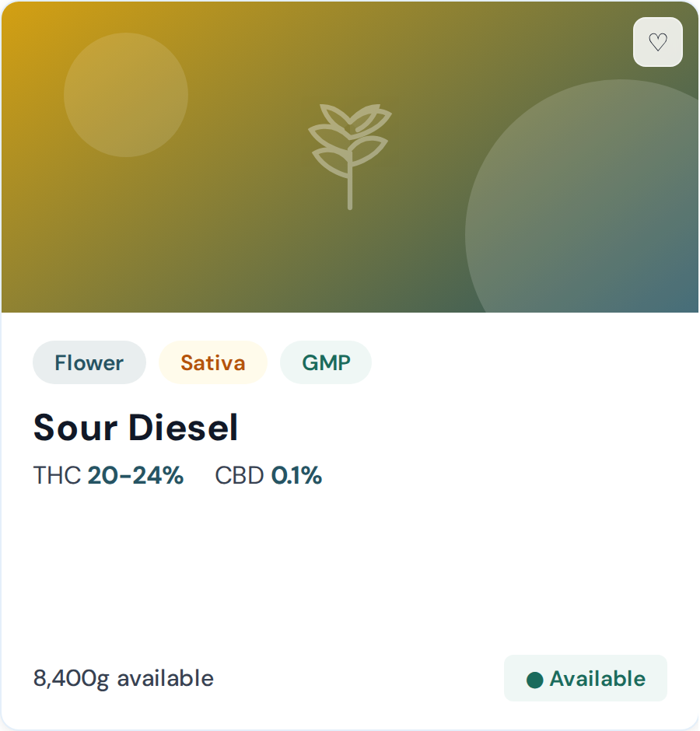Click the heart inside rounded white button
Image resolution: width=700 pixels, height=731 pixels.
tap(658, 42)
